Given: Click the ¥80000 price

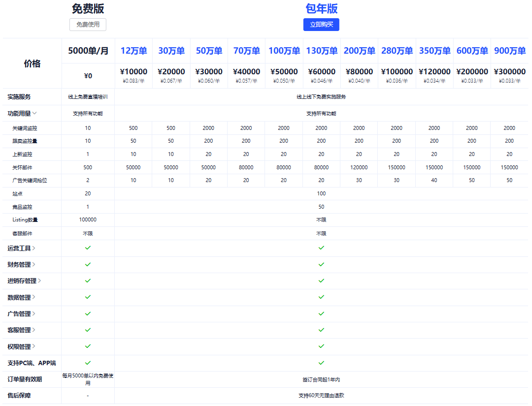Looking at the screenshot, I should pos(359,71).
